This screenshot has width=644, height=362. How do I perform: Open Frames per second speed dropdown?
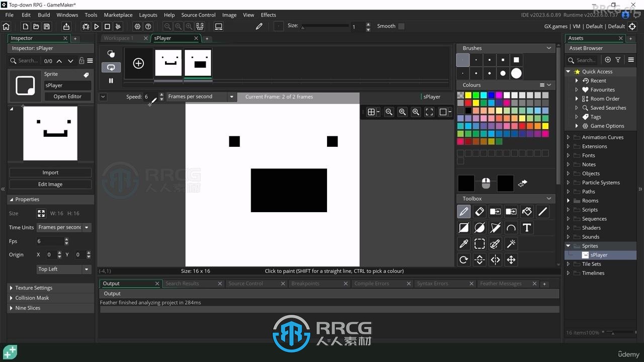coord(201,97)
